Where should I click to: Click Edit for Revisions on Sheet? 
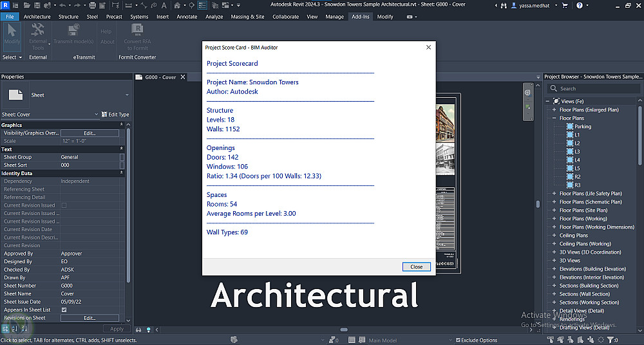[90, 318]
